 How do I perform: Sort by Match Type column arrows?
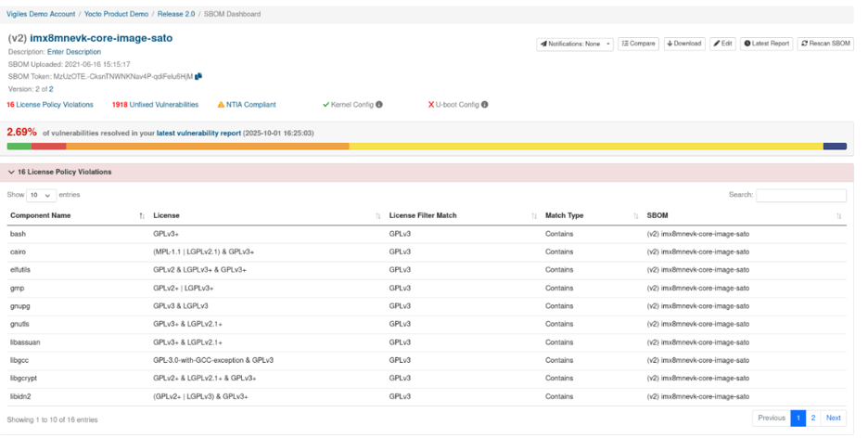click(x=635, y=216)
